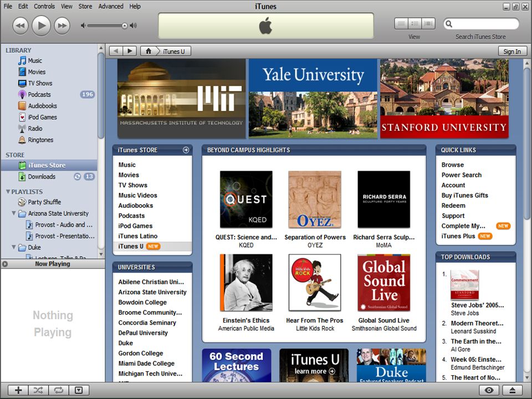Open Buy iTunes Gifts link
This screenshot has width=532, height=399.
(464, 196)
